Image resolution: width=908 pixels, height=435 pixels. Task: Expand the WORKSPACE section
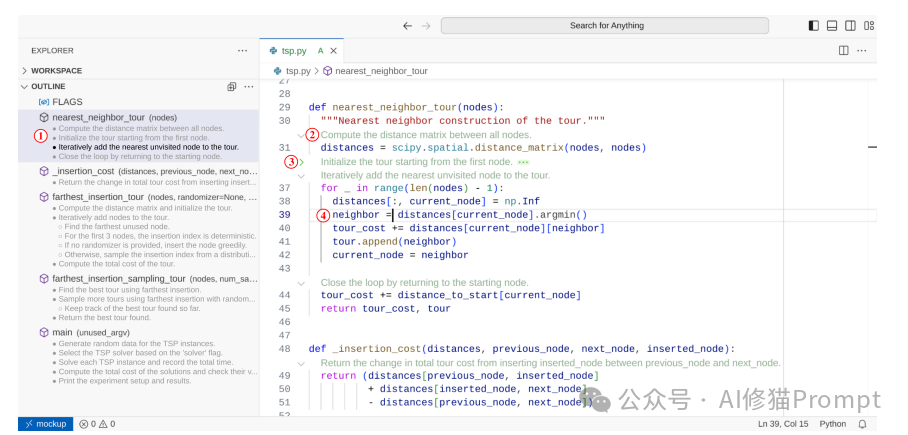56,71
